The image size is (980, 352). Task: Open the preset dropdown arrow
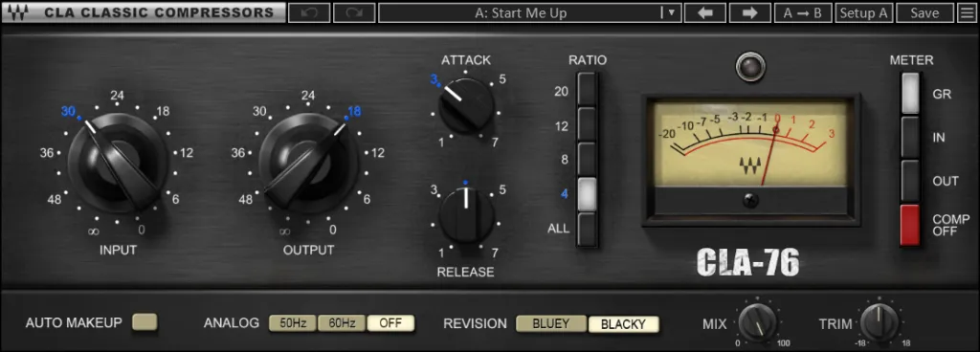click(671, 12)
